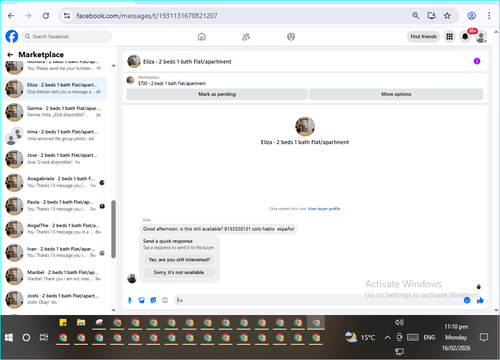The image size is (500, 360).
Task: Open Anagabriela's apartment conversation
Action: (x=55, y=182)
